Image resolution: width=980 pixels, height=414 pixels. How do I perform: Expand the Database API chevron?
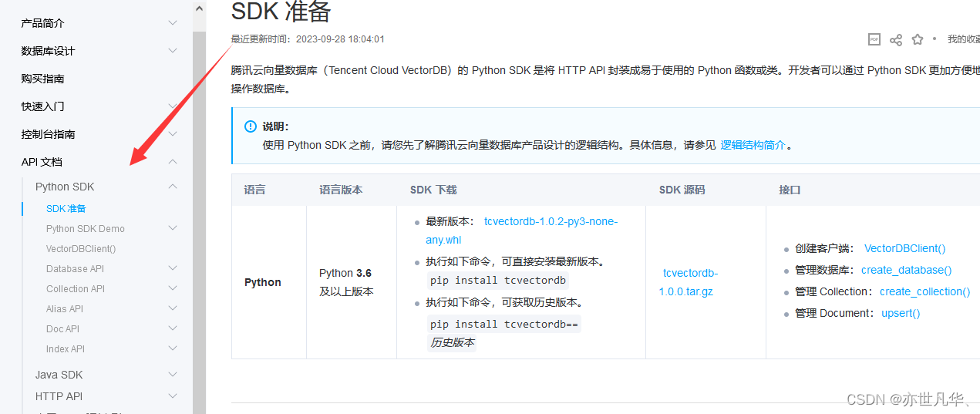(x=173, y=268)
